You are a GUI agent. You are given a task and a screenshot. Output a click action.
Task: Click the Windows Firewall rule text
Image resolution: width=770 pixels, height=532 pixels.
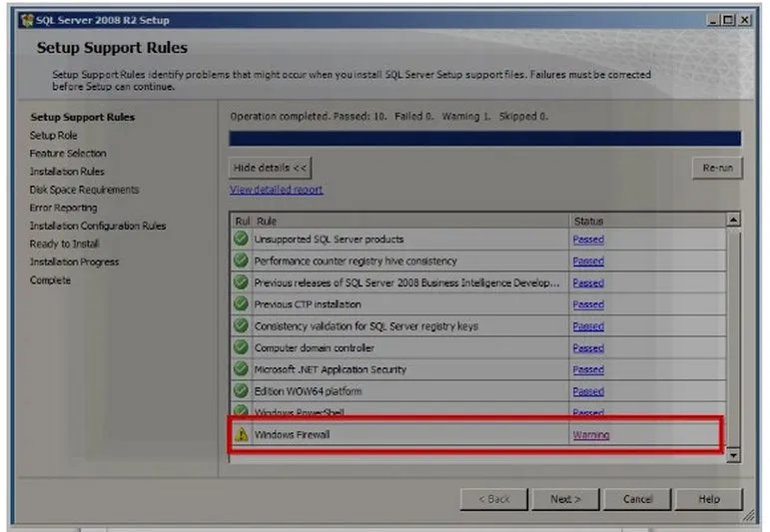click(x=293, y=434)
